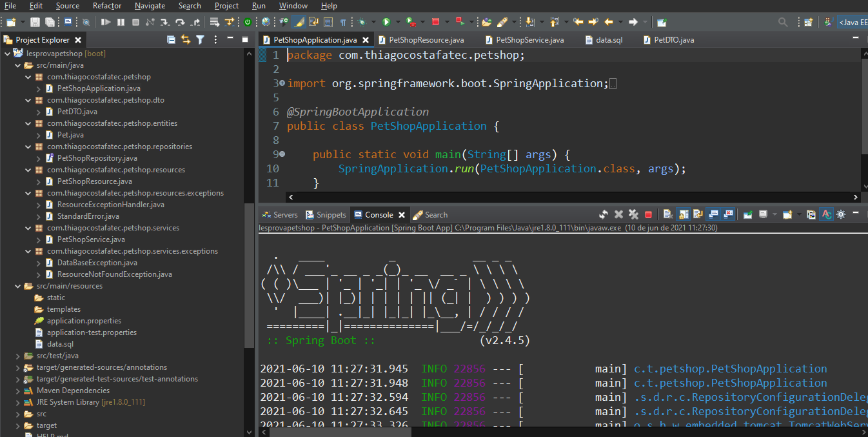The image size is (868, 437).
Task: Open the Refactor menu
Action: 106,6
